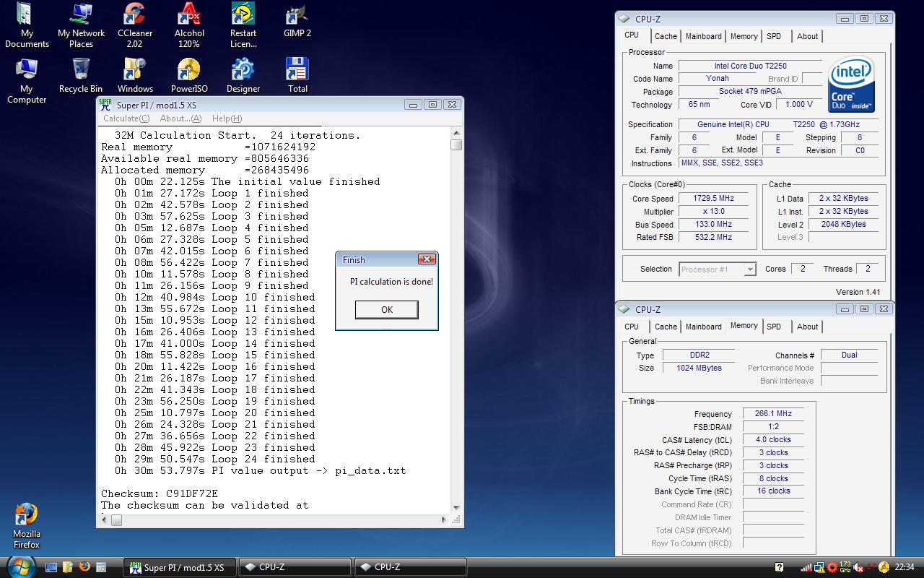This screenshot has width=924, height=578.
Task: Open the Recycle Bin
Action: [x=81, y=76]
